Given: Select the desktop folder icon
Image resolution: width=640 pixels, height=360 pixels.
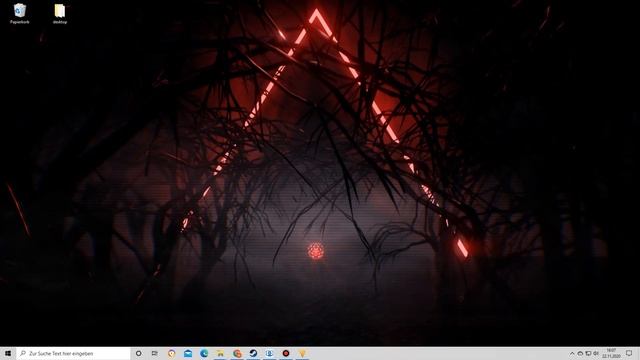Looking at the screenshot, I should click(60, 13).
